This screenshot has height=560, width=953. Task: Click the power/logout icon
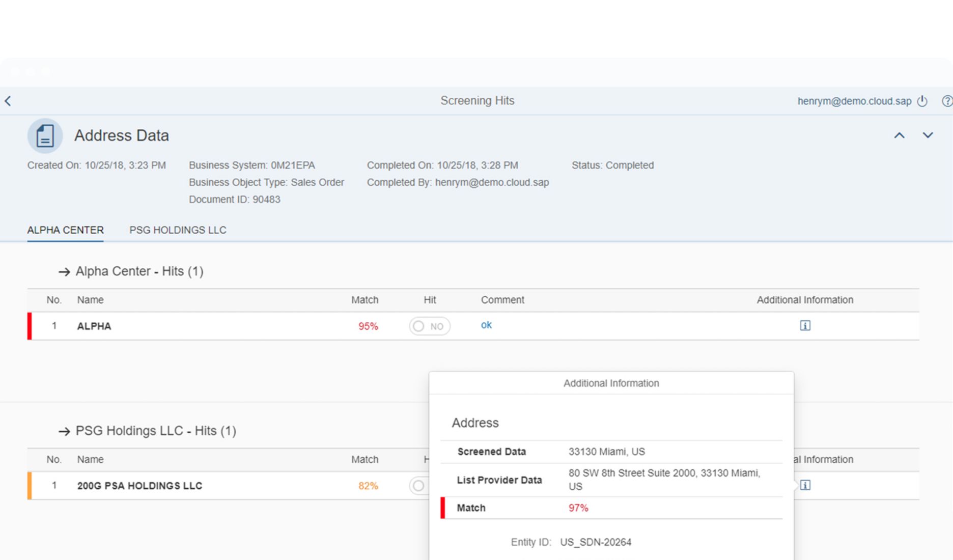922,101
